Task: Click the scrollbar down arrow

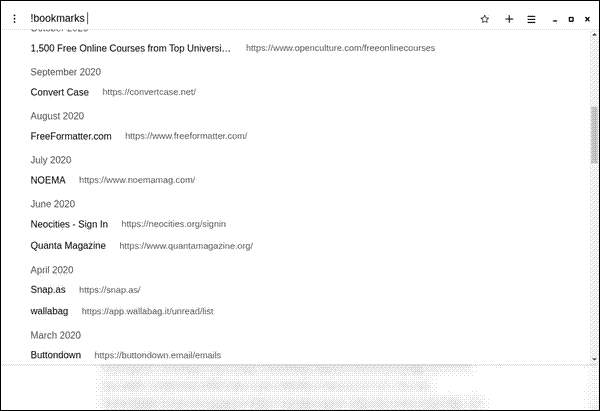Action: (x=594, y=359)
